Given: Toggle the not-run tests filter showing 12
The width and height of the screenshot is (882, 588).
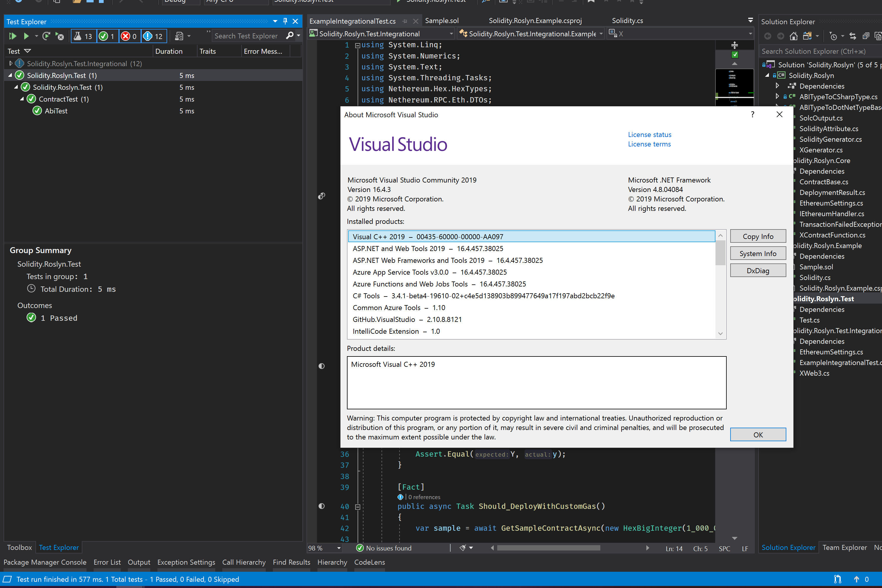Looking at the screenshot, I should click(x=154, y=36).
